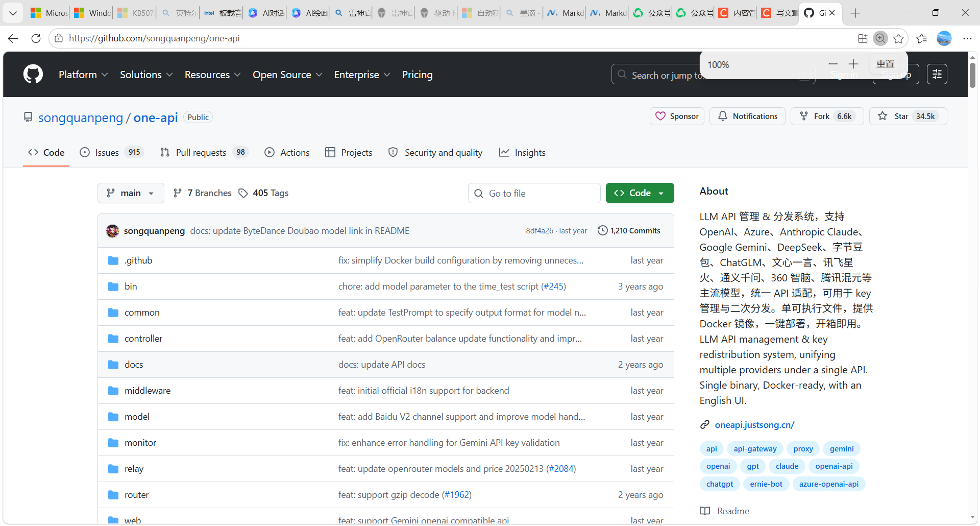
Task: Open a new browser tab
Action: point(855,13)
